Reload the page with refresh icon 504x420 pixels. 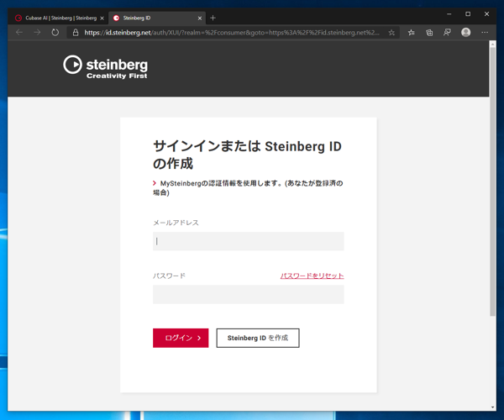(x=55, y=32)
